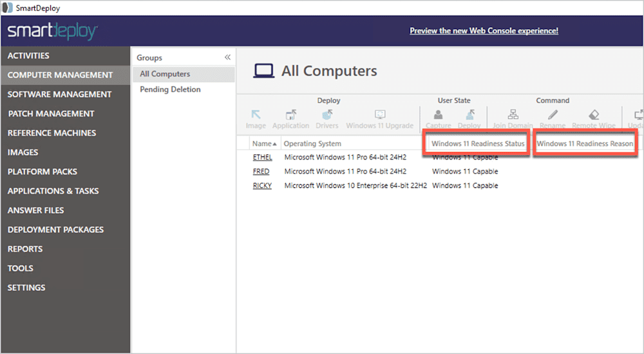Click the Windows 11 Upgrade icon
Screen dimensions: 644x354
pyautogui.click(x=380, y=115)
